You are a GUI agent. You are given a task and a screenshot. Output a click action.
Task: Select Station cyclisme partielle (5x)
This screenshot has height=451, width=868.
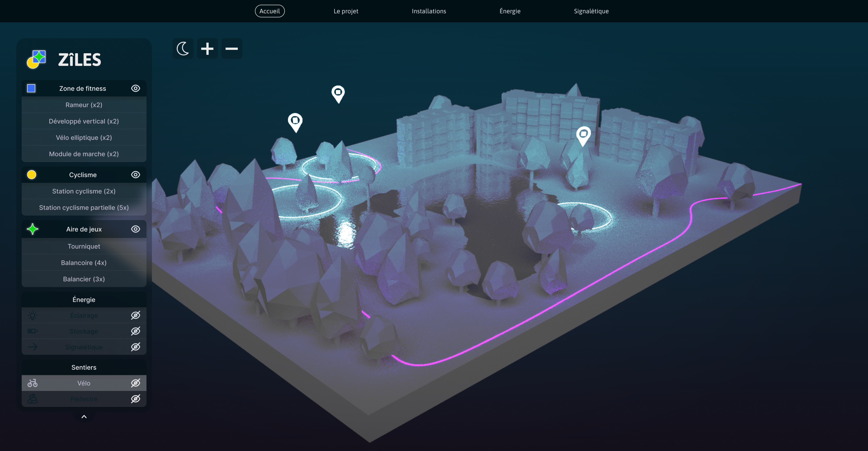click(x=84, y=208)
